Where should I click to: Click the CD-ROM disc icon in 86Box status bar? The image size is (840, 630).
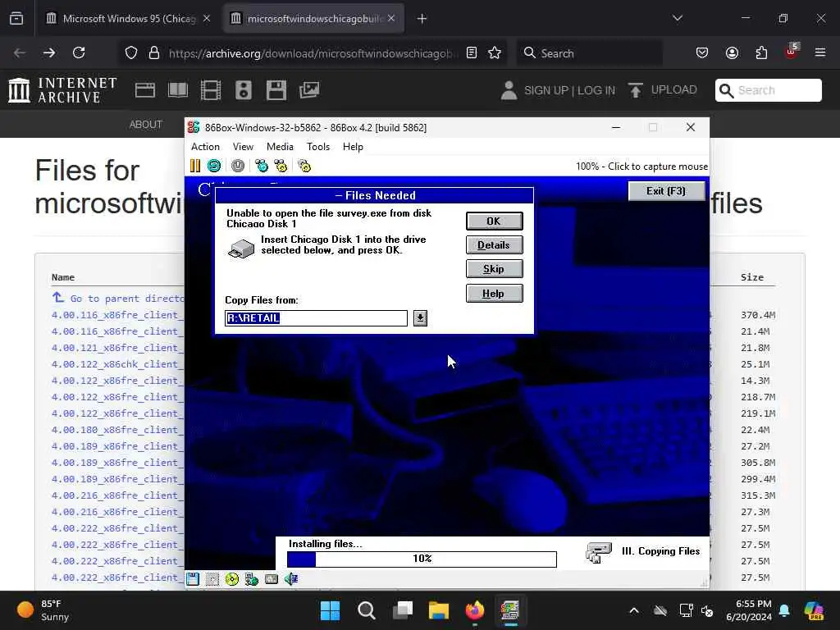click(232, 579)
